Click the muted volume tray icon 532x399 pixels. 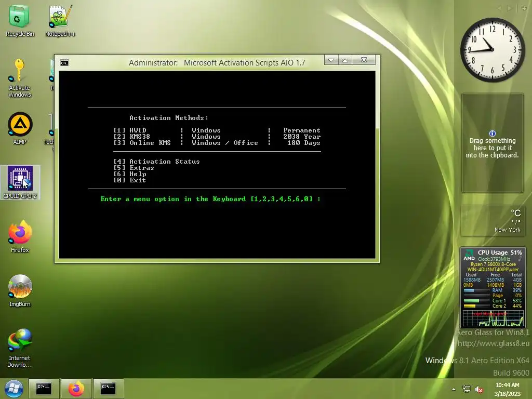[478, 389]
